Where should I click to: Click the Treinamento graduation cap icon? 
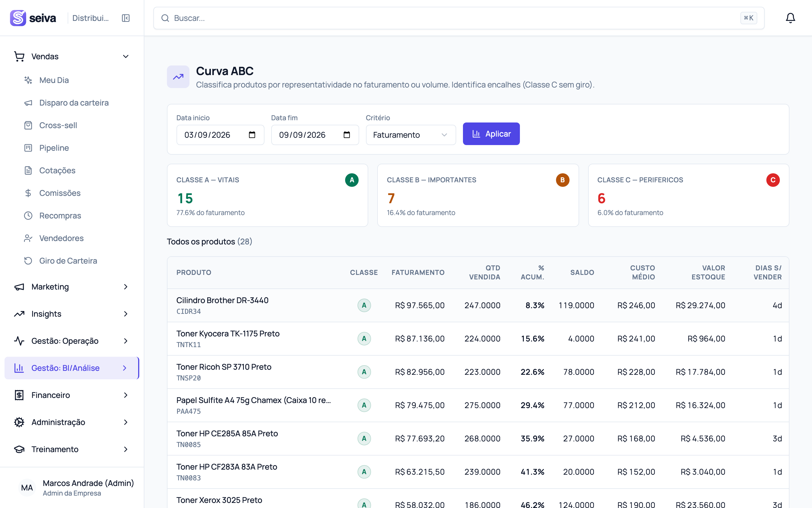(19, 449)
